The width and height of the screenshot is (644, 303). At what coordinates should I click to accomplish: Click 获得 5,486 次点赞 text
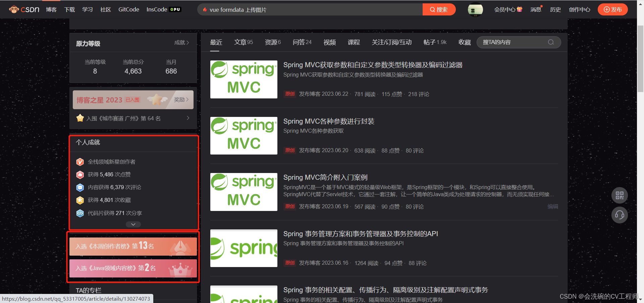[109, 175]
